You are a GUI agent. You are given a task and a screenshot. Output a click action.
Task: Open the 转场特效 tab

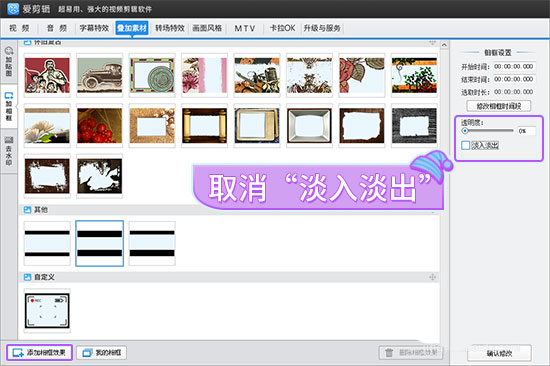pyautogui.click(x=170, y=28)
